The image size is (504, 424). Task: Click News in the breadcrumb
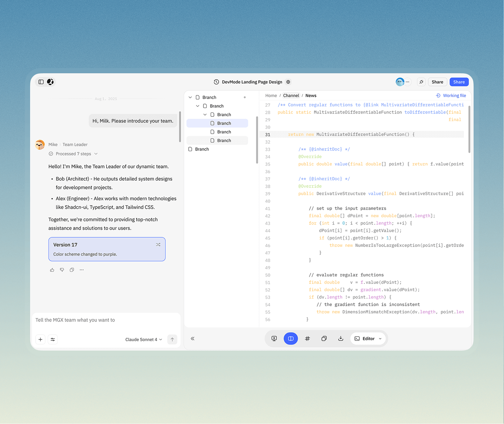tap(311, 96)
